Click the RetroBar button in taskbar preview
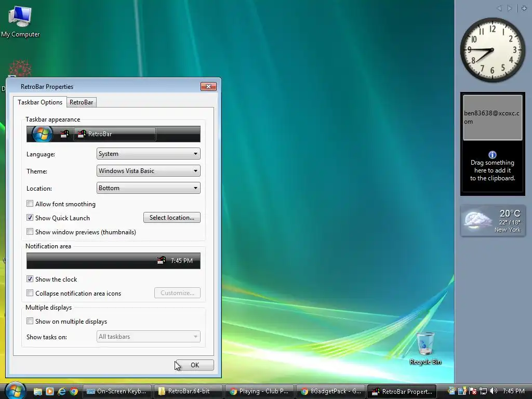Viewport: 532px width, 399px height. tap(115, 134)
